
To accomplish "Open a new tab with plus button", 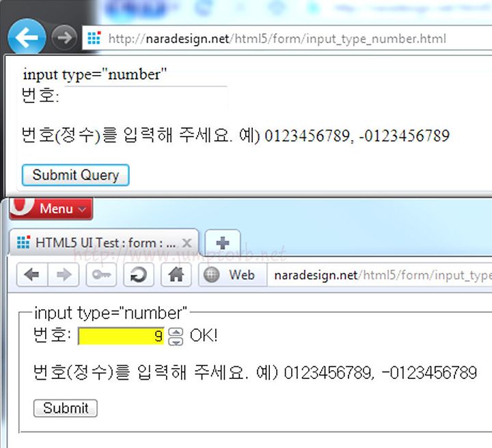I will (x=223, y=242).
